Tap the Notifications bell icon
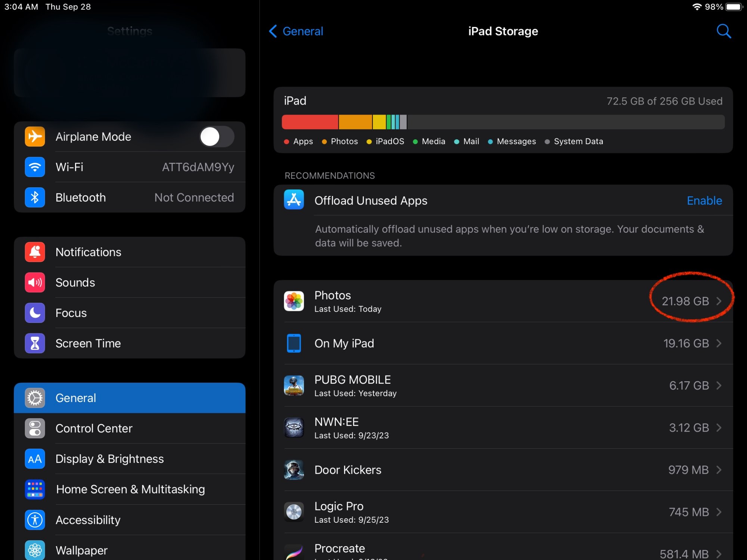 pyautogui.click(x=35, y=252)
